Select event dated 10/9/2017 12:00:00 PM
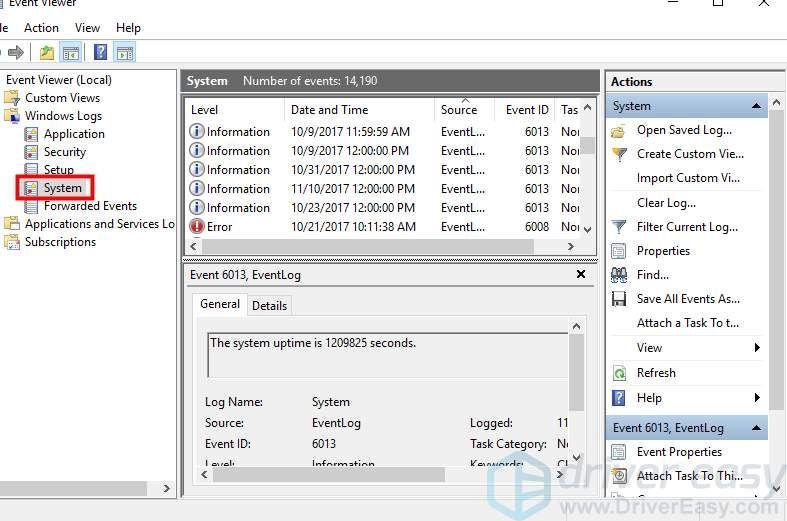The height and width of the screenshot is (521, 787). (x=384, y=151)
